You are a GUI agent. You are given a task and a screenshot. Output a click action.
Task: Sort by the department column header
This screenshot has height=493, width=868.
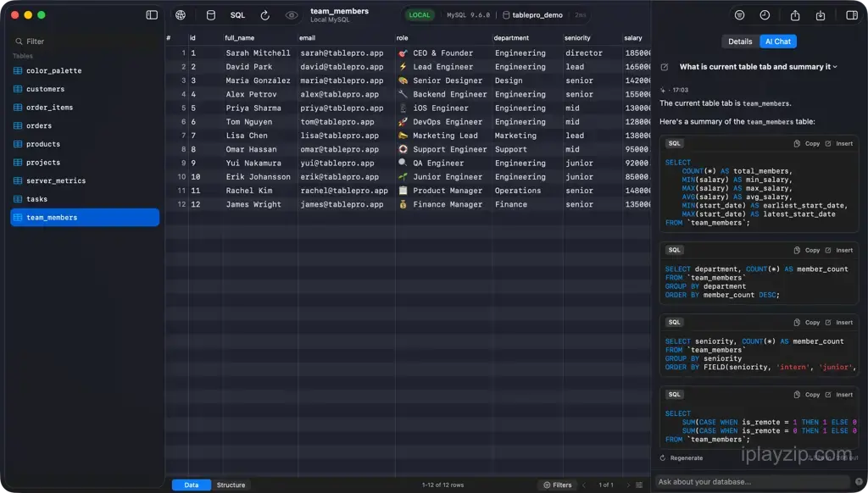pos(527,37)
